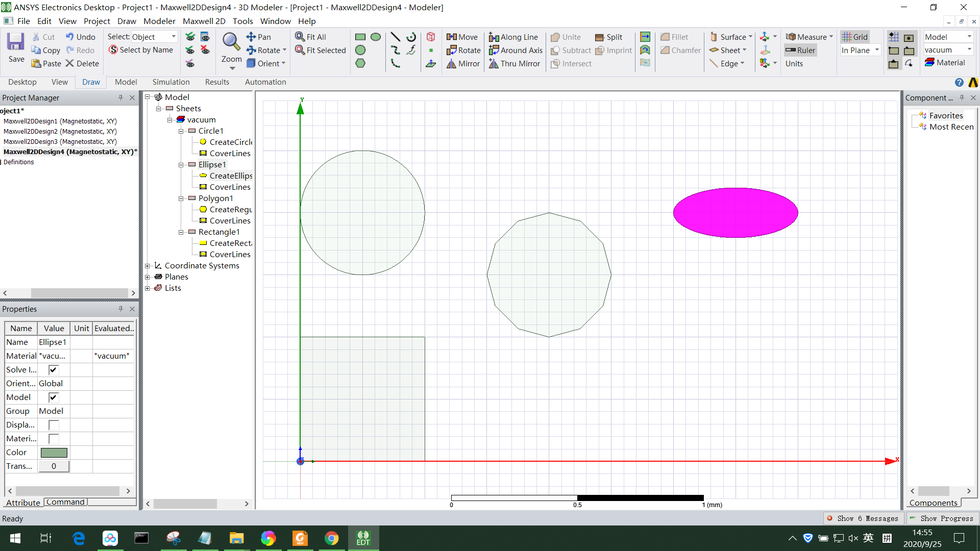Click the Fit All icon
Viewport: 980px width, 551px height.
coord(311,37)
